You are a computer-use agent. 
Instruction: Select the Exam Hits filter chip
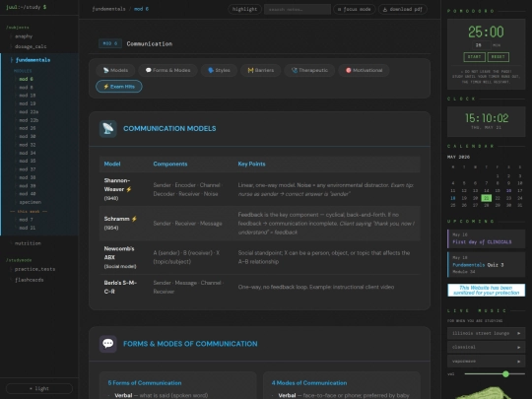point(119,87)
